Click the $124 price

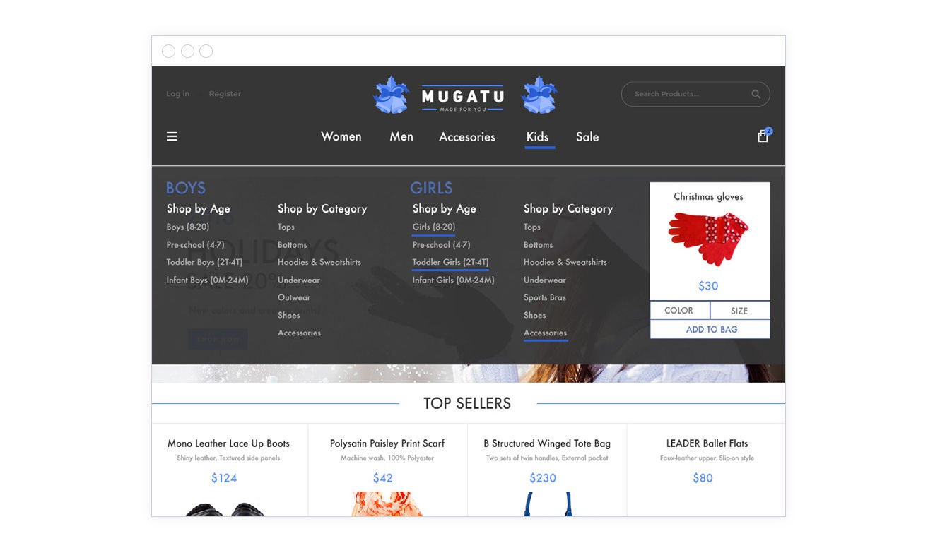(x=224, y=478)
